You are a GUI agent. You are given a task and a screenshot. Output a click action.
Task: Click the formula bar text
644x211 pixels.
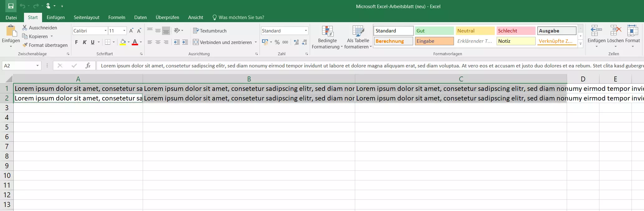click(370, 66)
